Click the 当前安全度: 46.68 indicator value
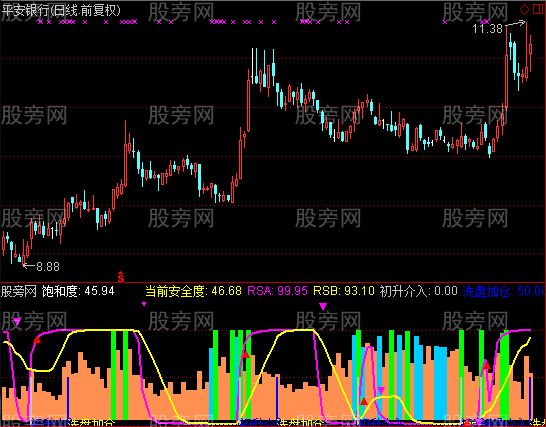The image size is (546, 427). (x=193, y=291)
